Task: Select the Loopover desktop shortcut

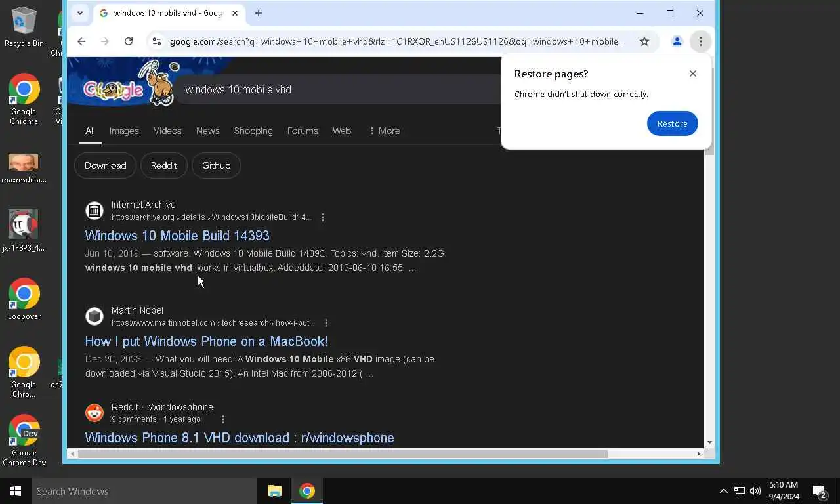Action: tap(24, 300)
